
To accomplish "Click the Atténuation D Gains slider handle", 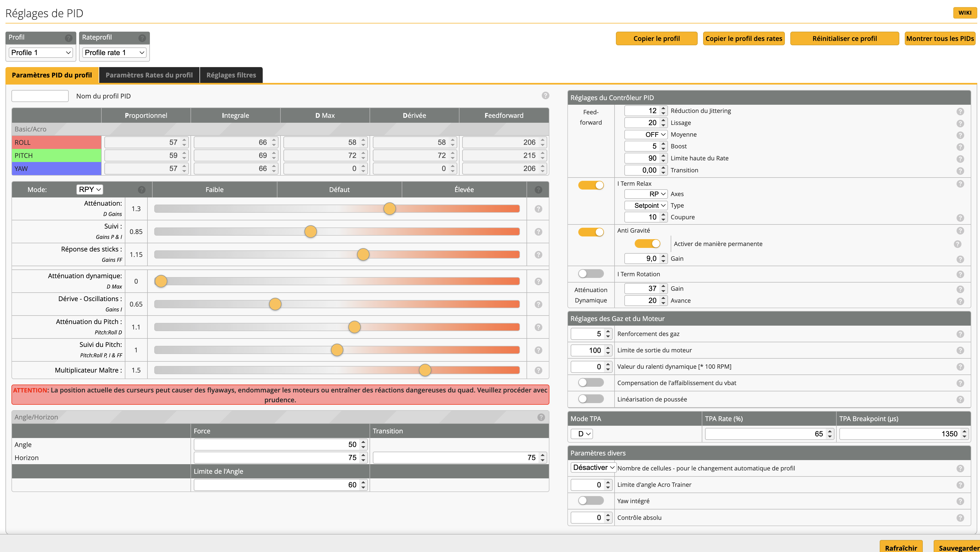I will point(389,209).
